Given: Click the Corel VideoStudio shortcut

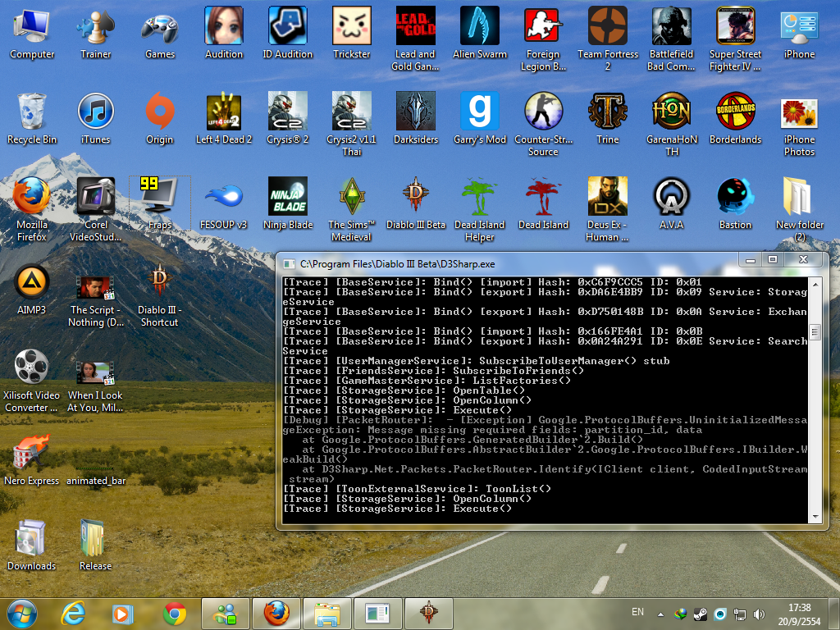Looking at the screenshot, I should coord(96,209).
